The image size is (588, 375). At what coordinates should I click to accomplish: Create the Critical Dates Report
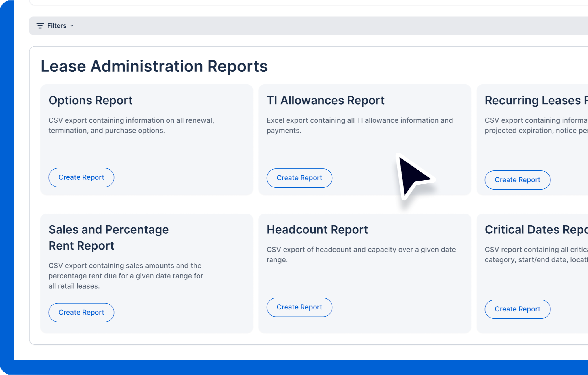tap(517, 309)
